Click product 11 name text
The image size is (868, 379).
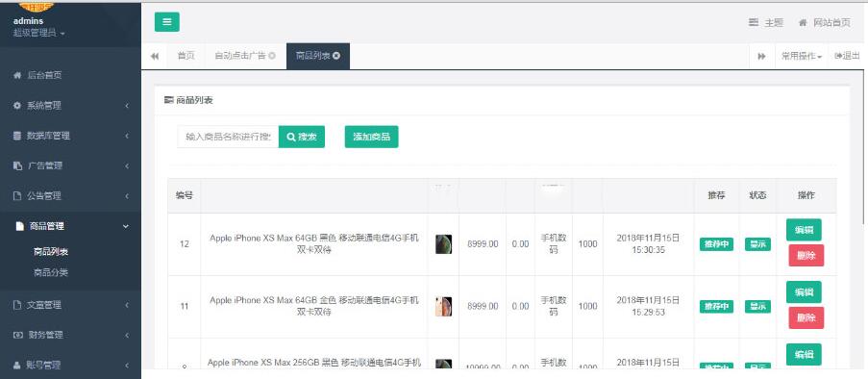point(314,306)
